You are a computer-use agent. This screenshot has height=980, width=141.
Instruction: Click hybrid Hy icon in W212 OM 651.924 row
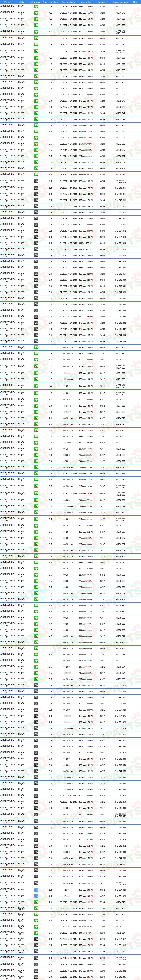tap(36, 896)
